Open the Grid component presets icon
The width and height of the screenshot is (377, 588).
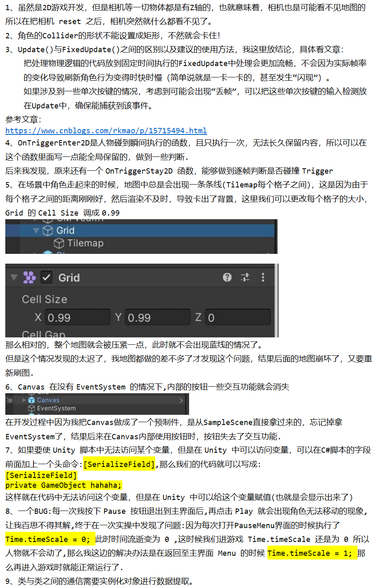point(245,277)
